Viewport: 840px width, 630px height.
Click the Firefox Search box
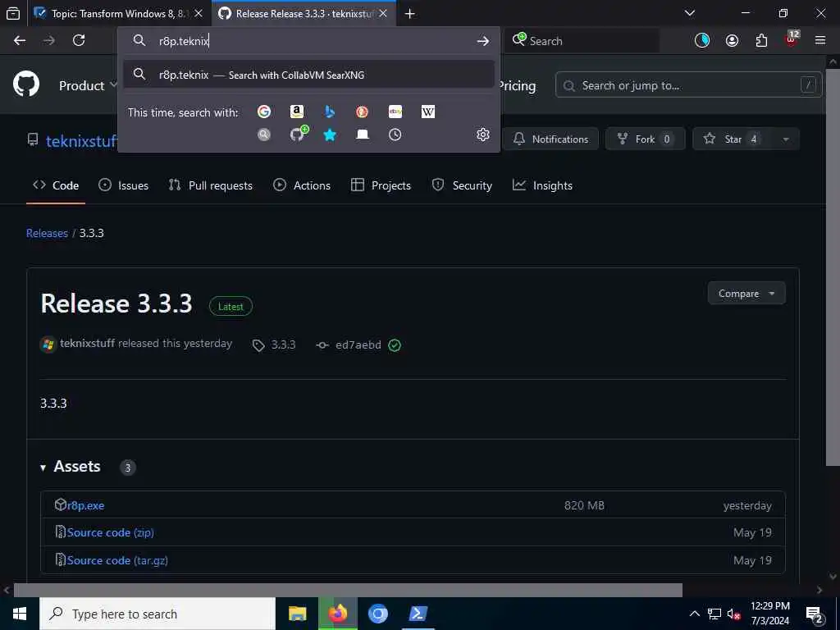(582, 41)
